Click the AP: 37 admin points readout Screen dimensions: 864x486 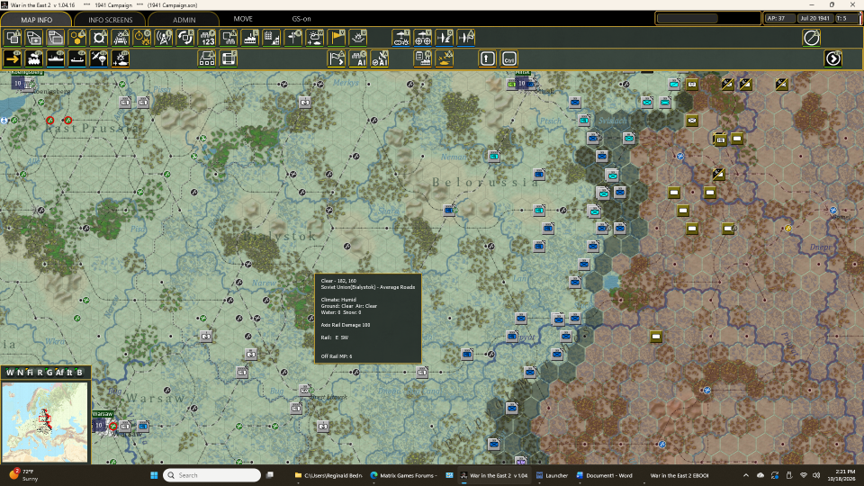(779, 18)
